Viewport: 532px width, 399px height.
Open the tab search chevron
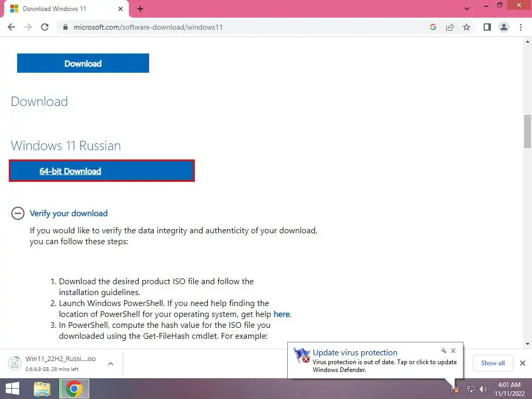click(x=467, y=9)
